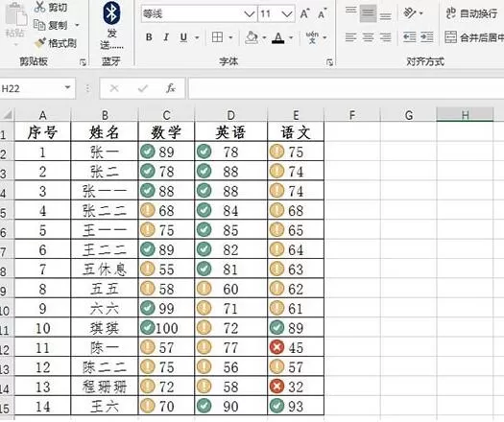Screen dimensions: 504x422
Task: Open font color dropdown arrow
Action: pos(291,38)
